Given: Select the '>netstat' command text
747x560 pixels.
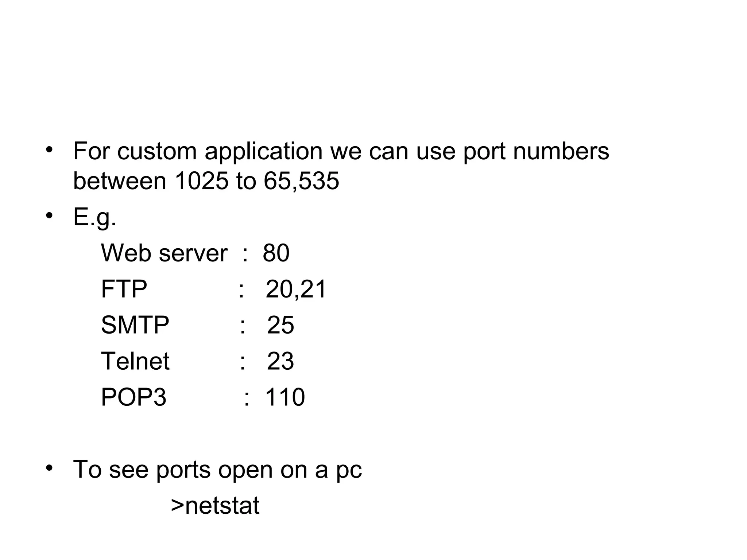Looking at the screenshot, I should 215,505.
